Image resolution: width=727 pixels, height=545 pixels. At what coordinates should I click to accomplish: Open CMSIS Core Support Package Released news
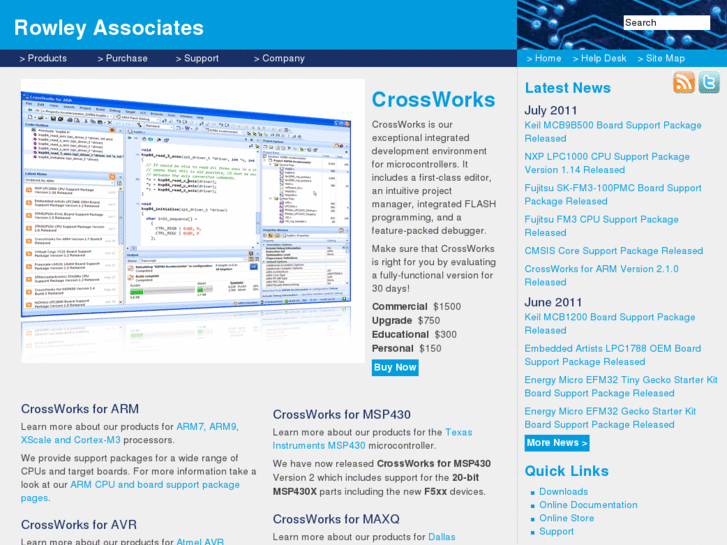coord(613,251)
